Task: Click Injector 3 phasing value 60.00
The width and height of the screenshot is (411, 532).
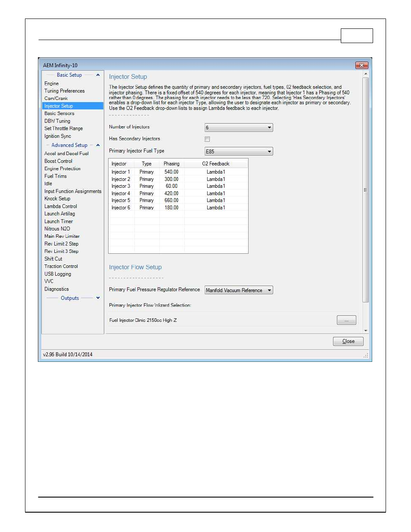Action: click(x=171, y=186)
